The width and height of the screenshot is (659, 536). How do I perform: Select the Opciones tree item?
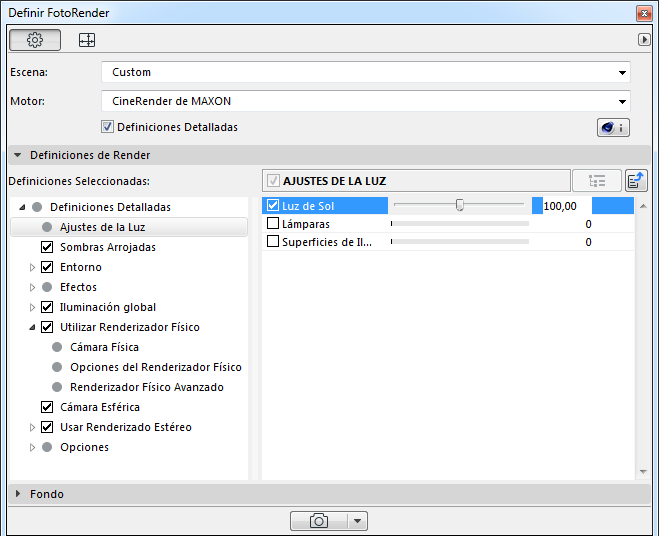[84, 447]
